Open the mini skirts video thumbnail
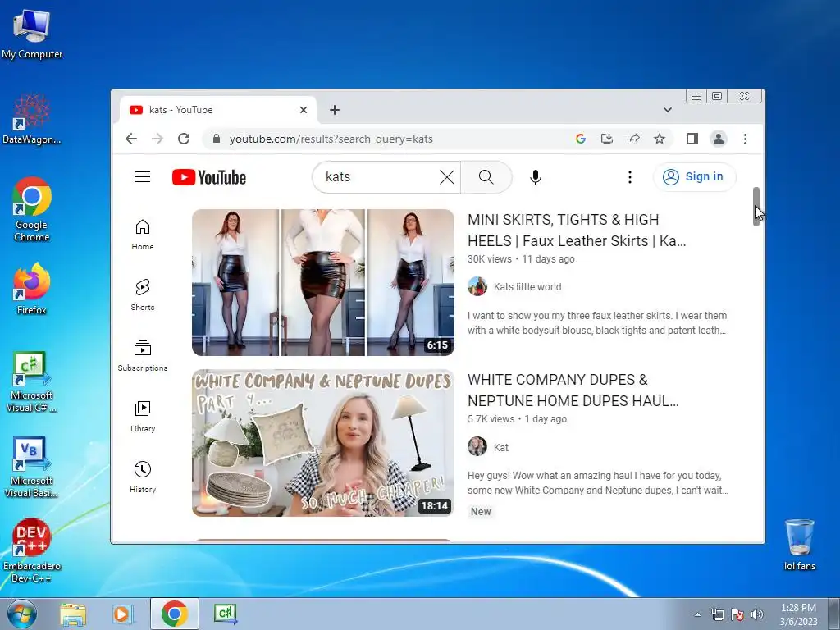840x630 pixels. 323,282
